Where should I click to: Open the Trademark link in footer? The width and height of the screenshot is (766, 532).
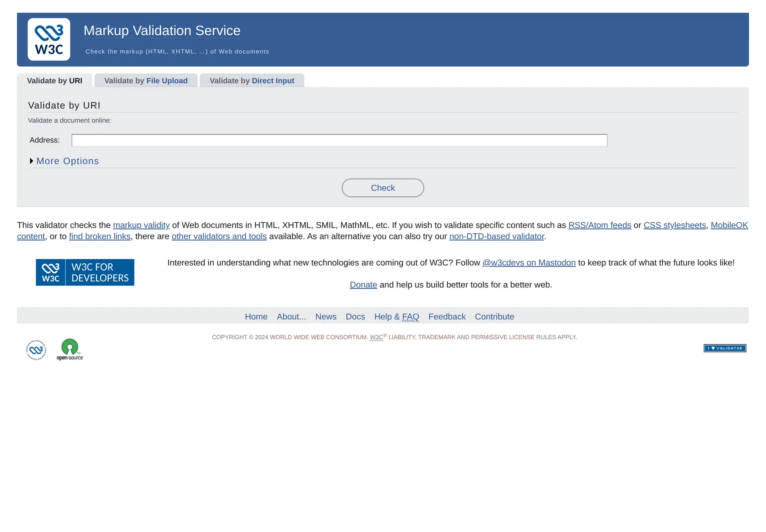436,337
